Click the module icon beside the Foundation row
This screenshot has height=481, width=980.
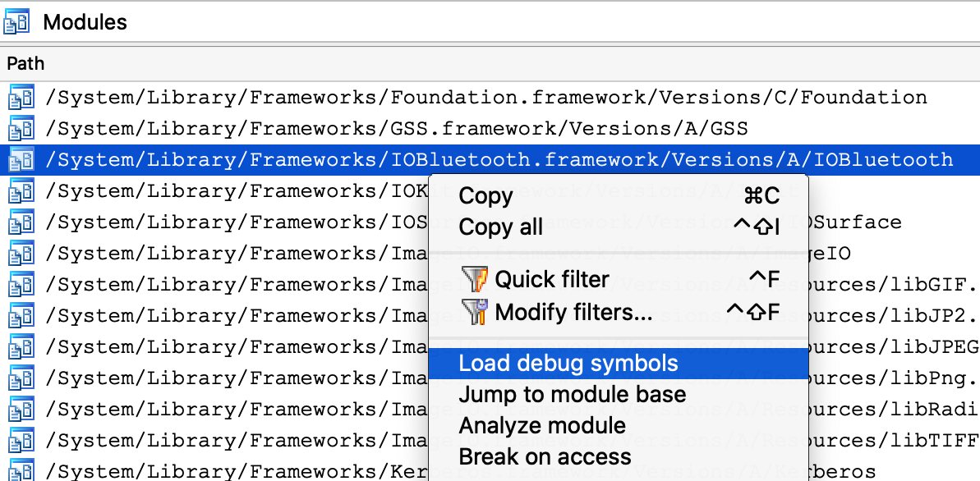pos(21,98)
